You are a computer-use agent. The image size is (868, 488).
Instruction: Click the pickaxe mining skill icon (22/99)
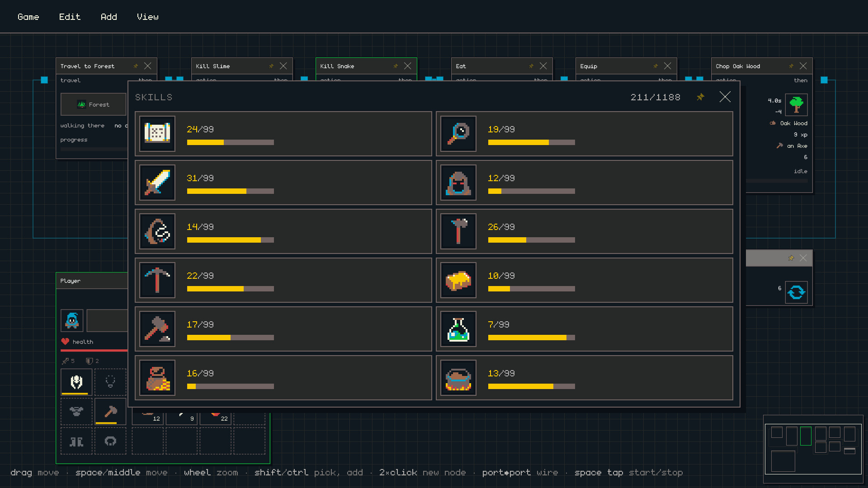(x=157, y=280)
